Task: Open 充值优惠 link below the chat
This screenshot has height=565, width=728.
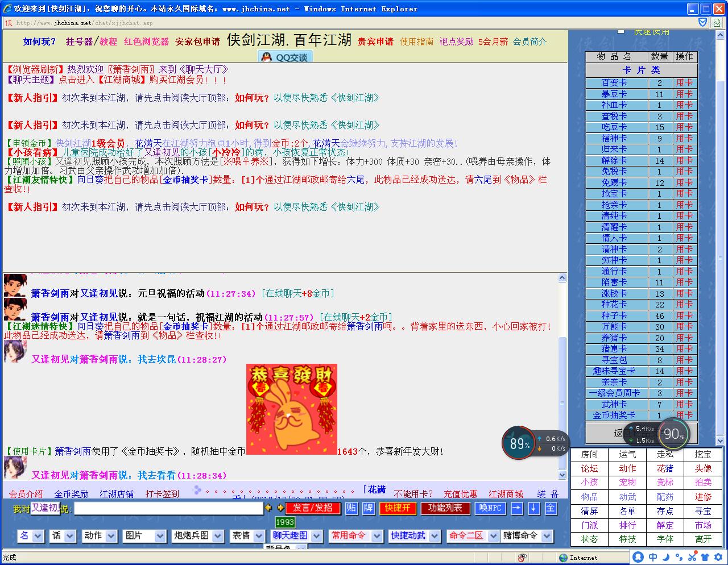Action: pyautogui.click(x=460, y=494)
